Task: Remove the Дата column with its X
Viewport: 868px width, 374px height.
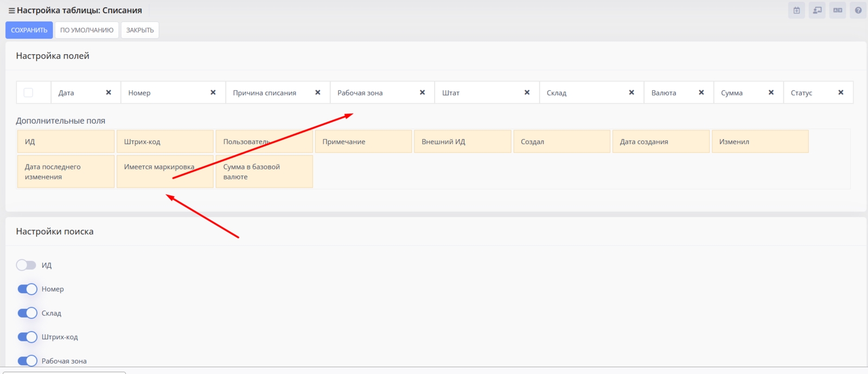Action: click(x=108, y=92)
